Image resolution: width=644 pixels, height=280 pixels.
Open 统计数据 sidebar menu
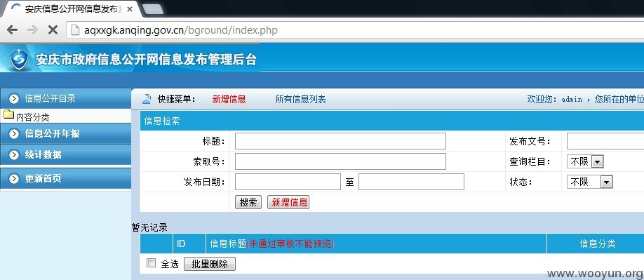66,155
